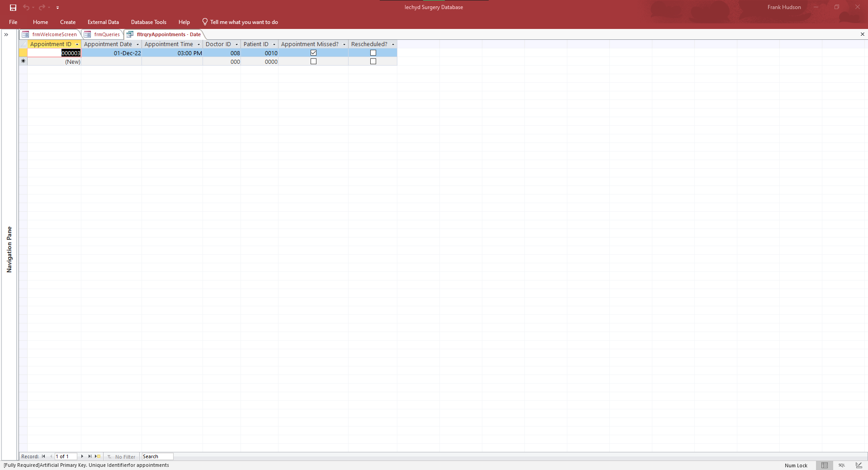Open Appointment Date column filter dropdown
This screenshot has height=470, width=868.
(x=137, y=44)
